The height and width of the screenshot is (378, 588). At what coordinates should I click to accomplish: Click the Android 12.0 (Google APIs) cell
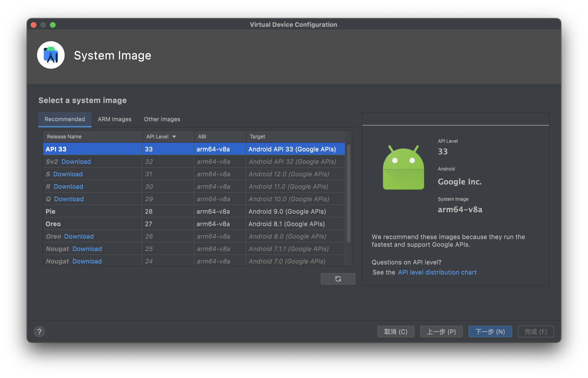click(295, 174)
